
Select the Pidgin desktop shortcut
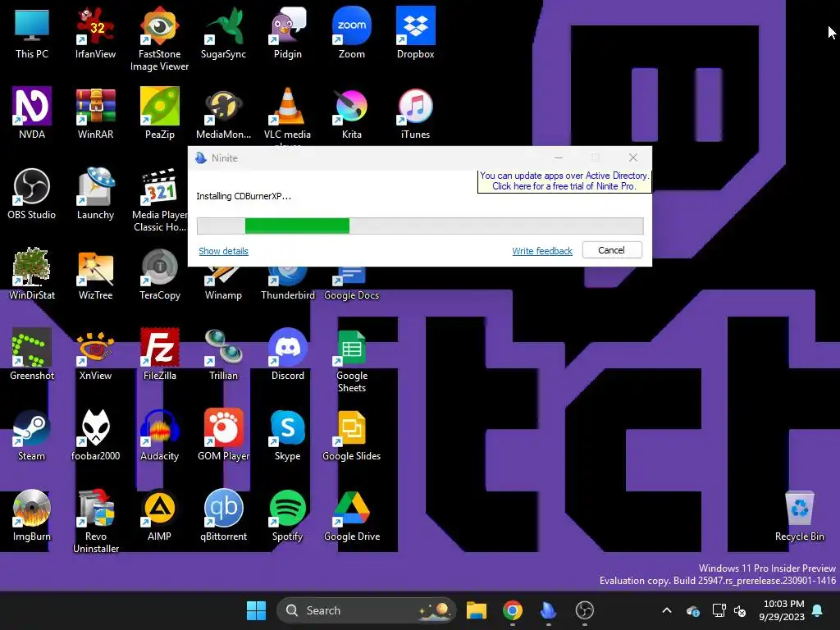point(288,33)
